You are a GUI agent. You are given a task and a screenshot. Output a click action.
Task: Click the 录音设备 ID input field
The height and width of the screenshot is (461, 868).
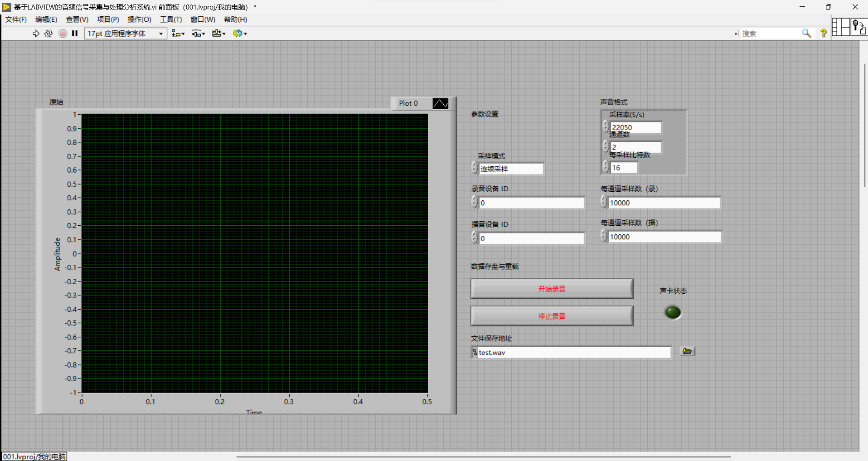pyautogui.click(x=531, y=203)
